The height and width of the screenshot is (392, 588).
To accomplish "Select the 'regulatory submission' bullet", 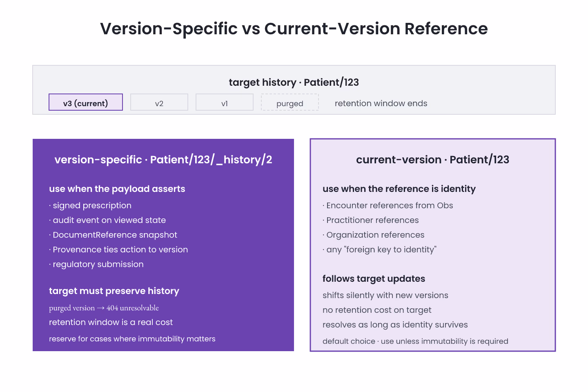I will (96, 264).
